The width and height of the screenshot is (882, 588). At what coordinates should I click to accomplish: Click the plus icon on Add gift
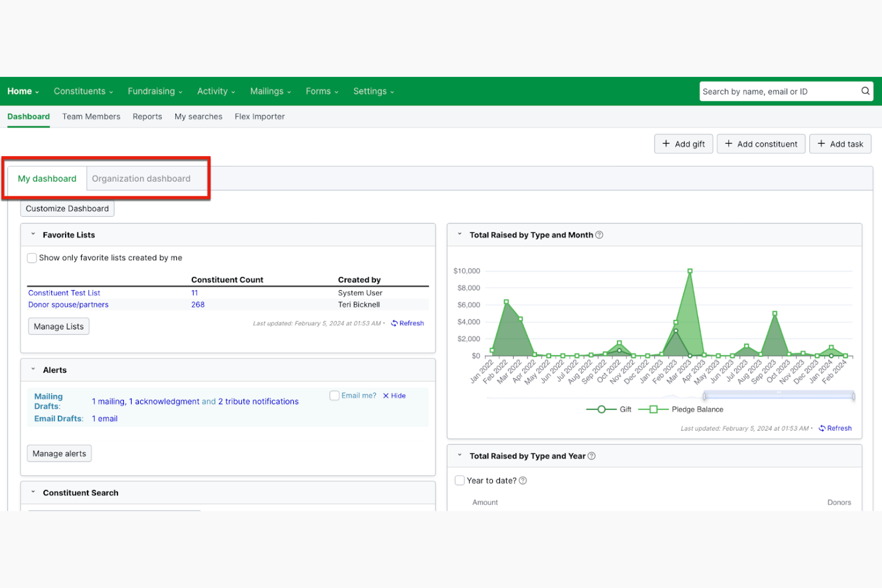click(x=666, y=144)
